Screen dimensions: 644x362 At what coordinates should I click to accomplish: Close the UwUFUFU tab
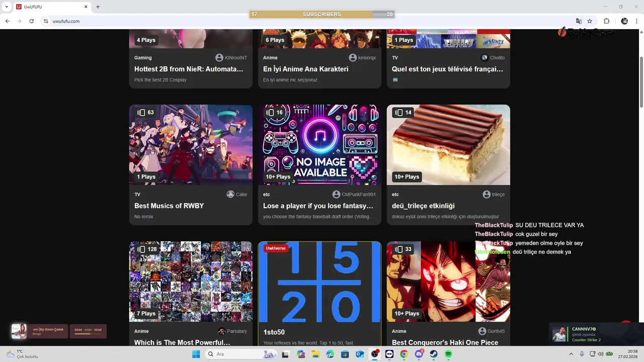click(x=86, y=7)
